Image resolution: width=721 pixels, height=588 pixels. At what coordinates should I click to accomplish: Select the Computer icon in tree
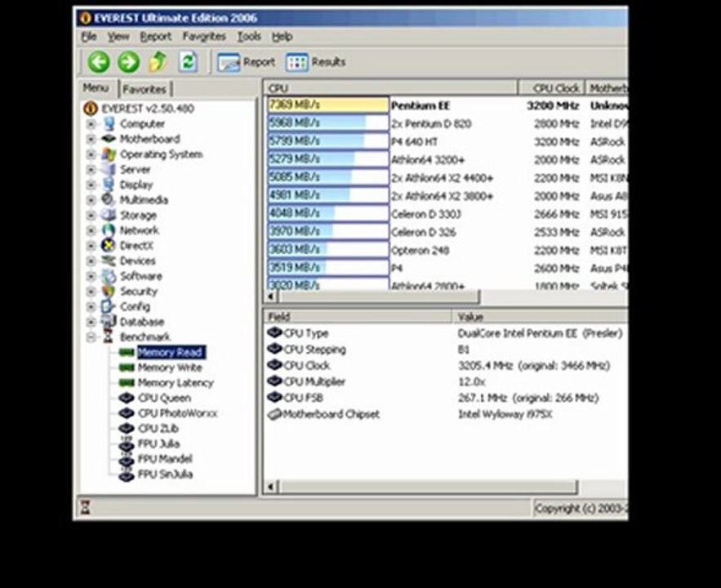click(109, 123)
